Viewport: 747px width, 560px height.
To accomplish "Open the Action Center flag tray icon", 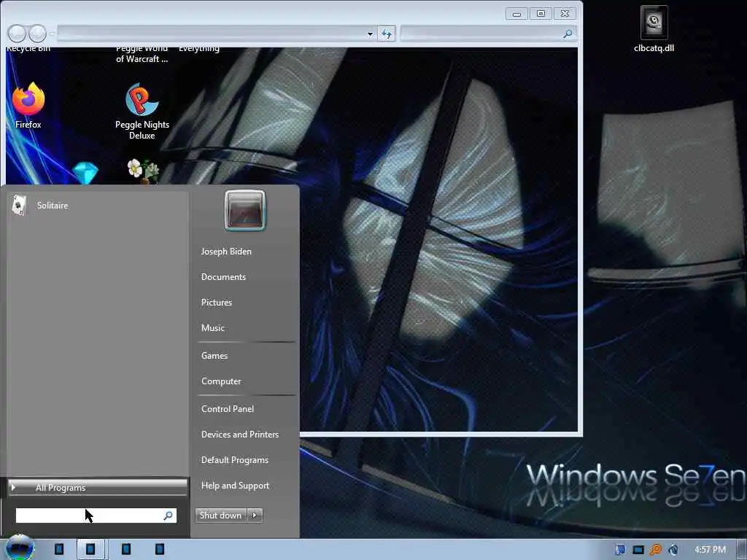I will coord(620,550).
